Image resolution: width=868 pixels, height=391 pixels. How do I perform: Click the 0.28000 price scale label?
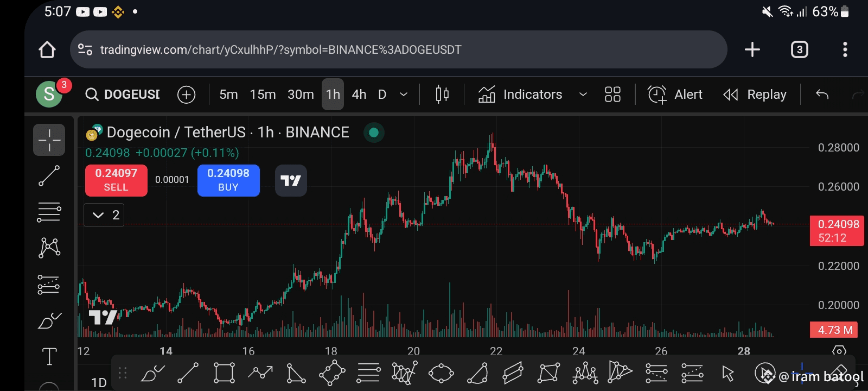pyautogui.click(x=838, y=147)
